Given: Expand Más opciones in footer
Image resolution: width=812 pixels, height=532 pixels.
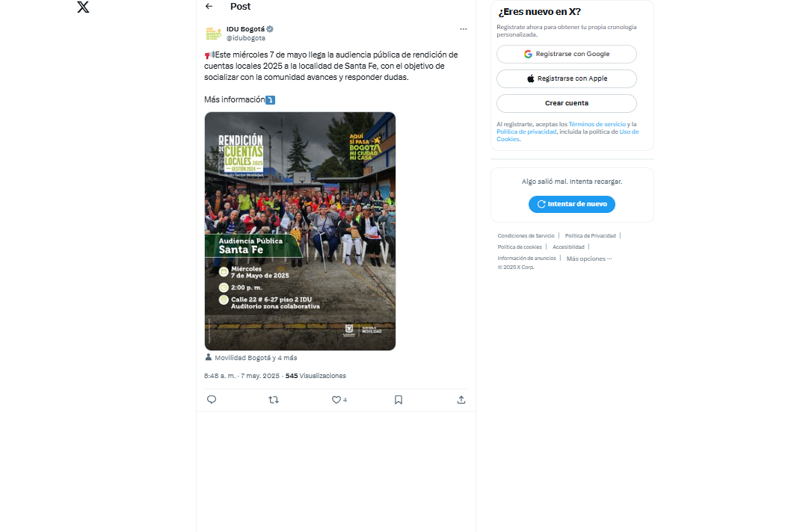Looking at the screenshot, I should coord(588,259).
